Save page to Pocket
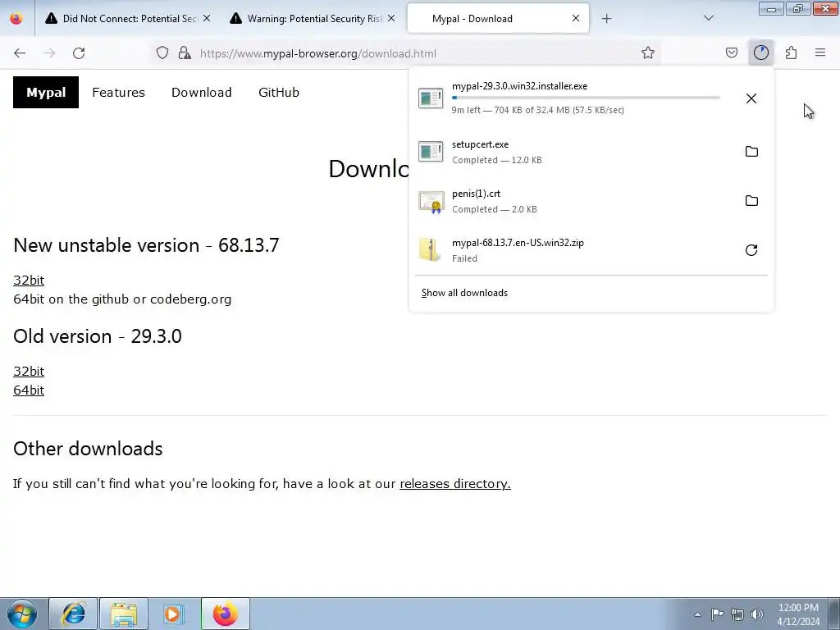This screenshot has height=630, width=840. [732, 52]
